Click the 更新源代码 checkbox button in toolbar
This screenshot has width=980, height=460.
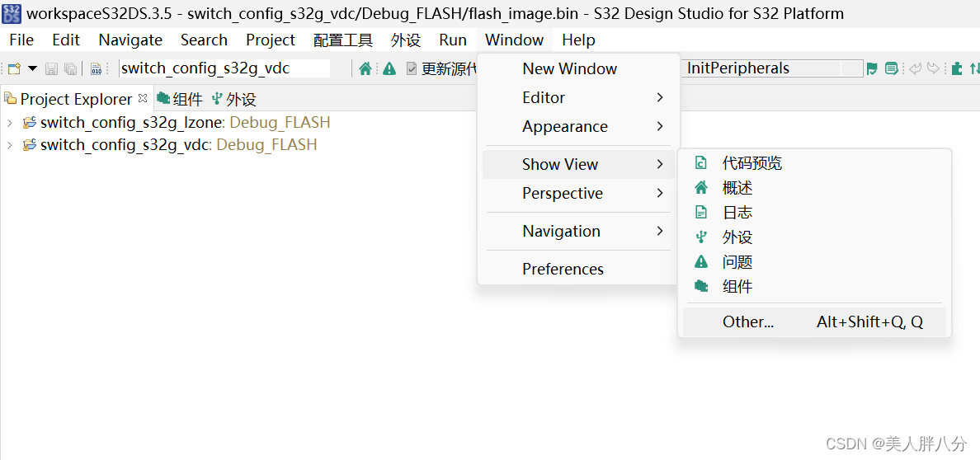(x=441, y=68)
